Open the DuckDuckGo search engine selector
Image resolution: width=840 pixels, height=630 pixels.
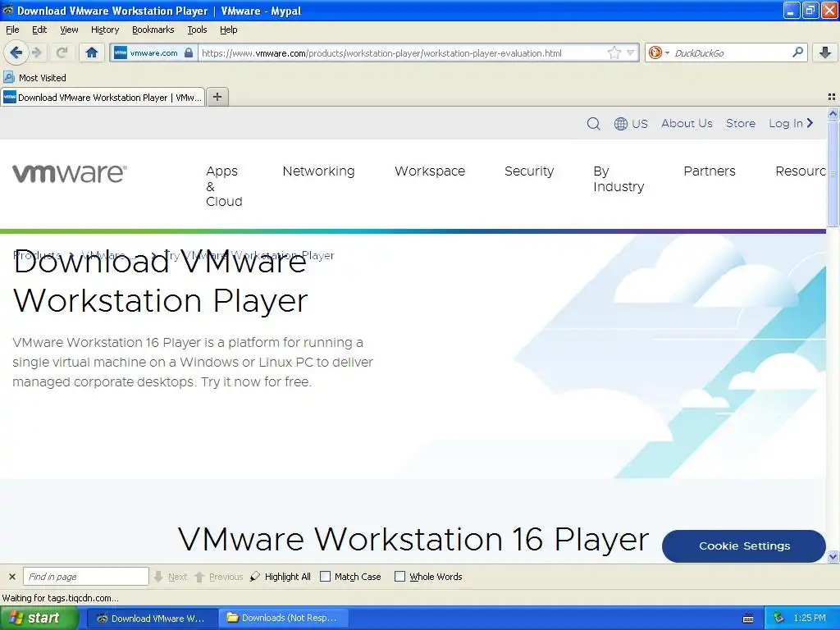(x=659, y=52)
